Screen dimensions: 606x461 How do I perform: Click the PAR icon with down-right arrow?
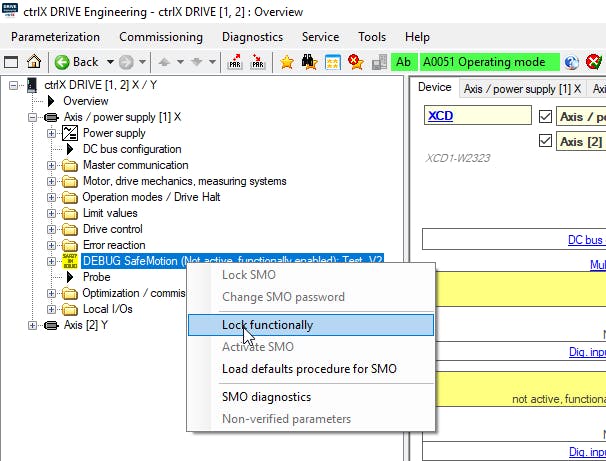click(x=258, y=62)
